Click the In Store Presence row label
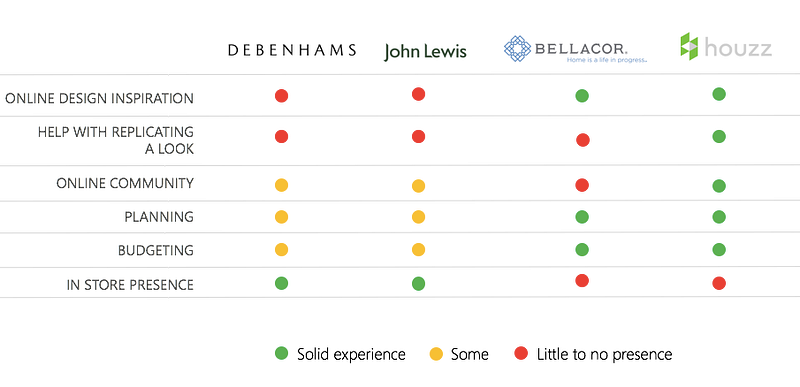Image resolution: width=800 pixels, height=387 pixels. coord(130,285)
